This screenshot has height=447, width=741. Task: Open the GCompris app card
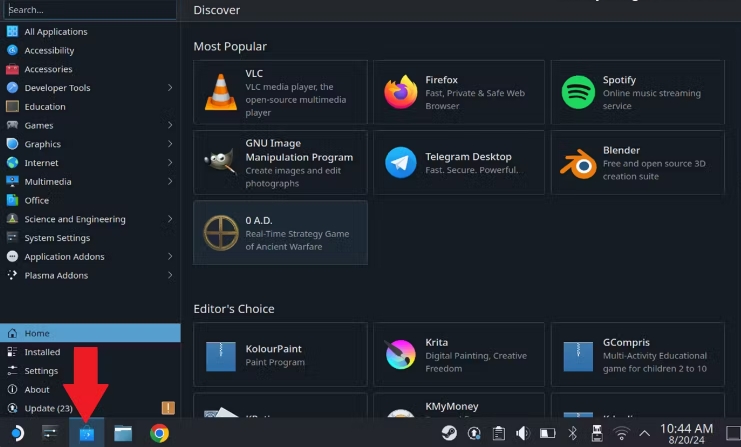point(638,354)
